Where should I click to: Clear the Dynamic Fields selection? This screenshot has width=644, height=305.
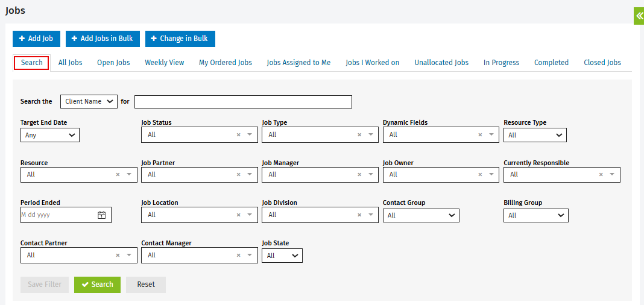tap(480, 134)
